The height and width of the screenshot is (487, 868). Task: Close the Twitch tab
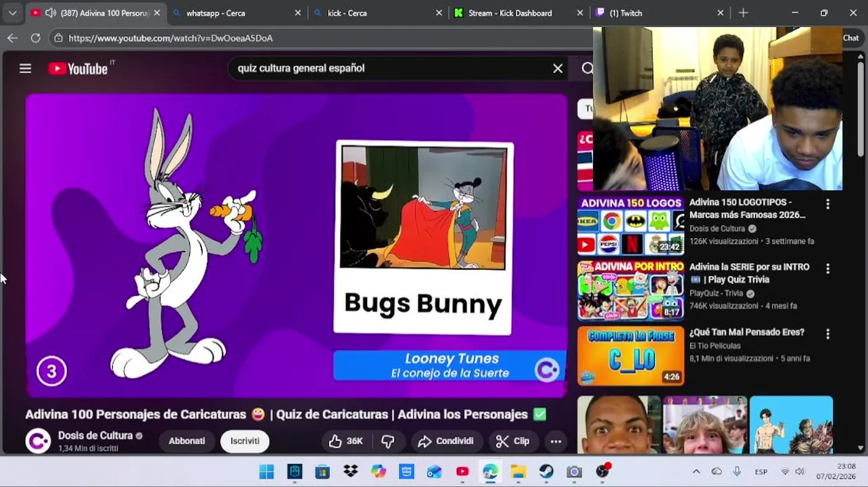pos(720,13)
